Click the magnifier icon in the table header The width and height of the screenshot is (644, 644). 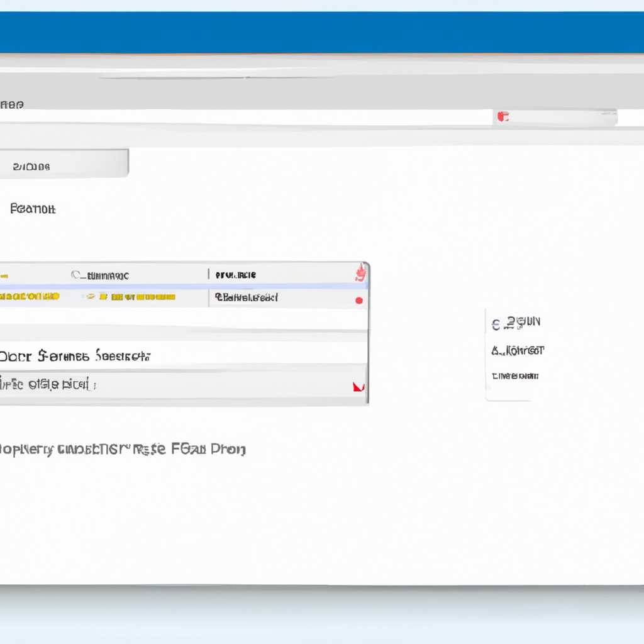coord(75,274)
